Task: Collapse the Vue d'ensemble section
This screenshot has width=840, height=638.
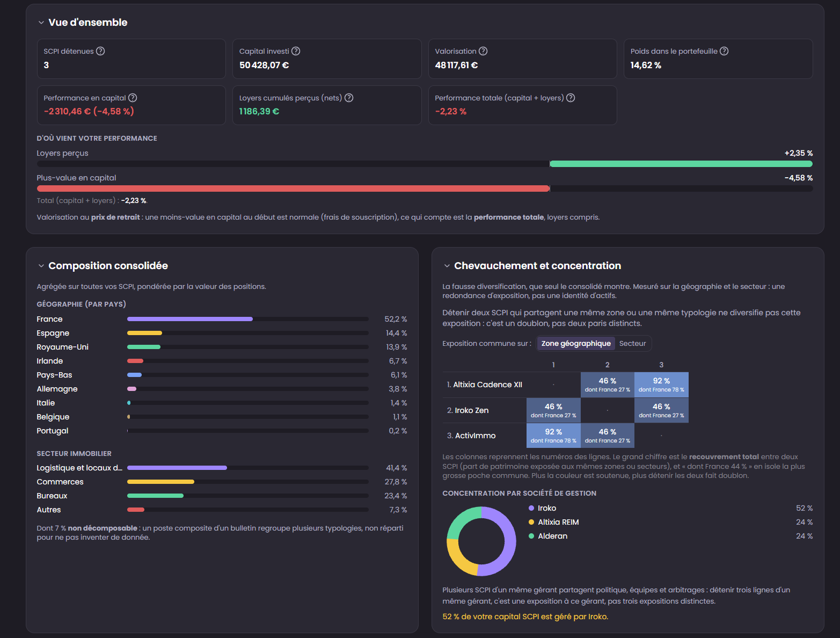Action: (41, 23)
